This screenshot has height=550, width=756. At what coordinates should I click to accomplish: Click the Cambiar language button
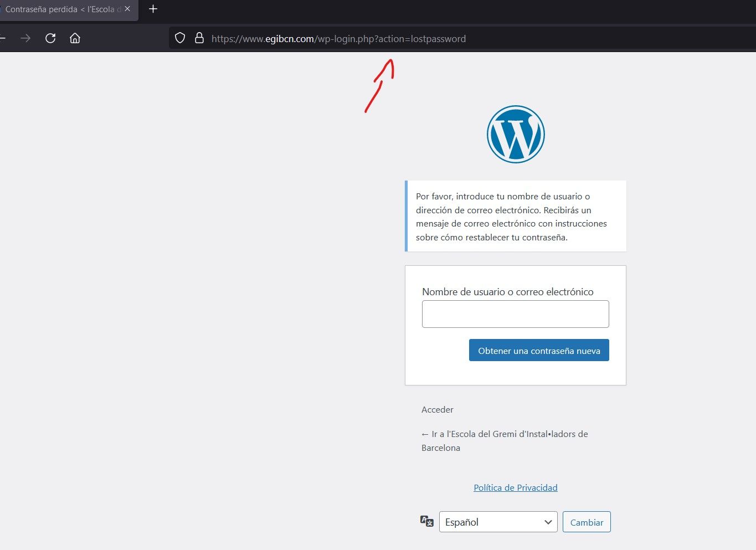point(587,522)
